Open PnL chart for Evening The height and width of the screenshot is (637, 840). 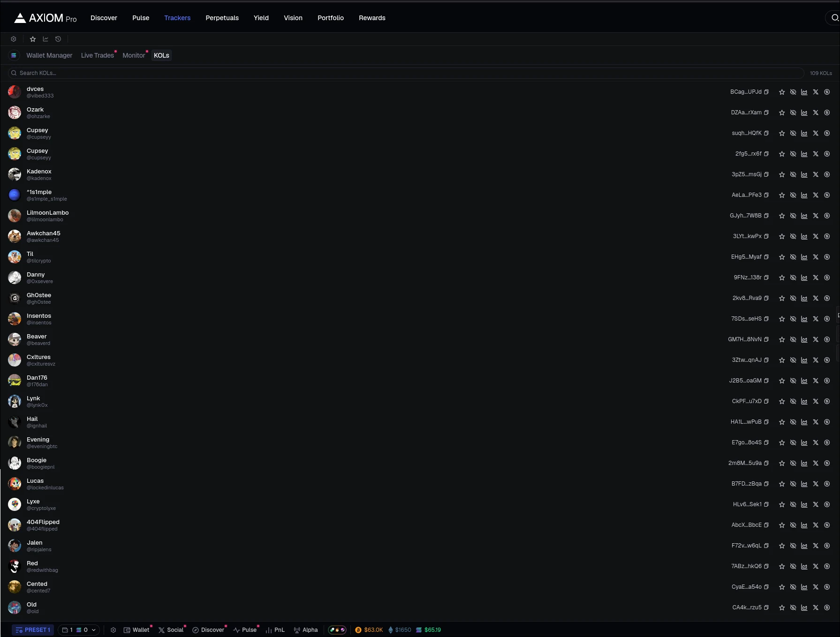click(x=804, y=442)
